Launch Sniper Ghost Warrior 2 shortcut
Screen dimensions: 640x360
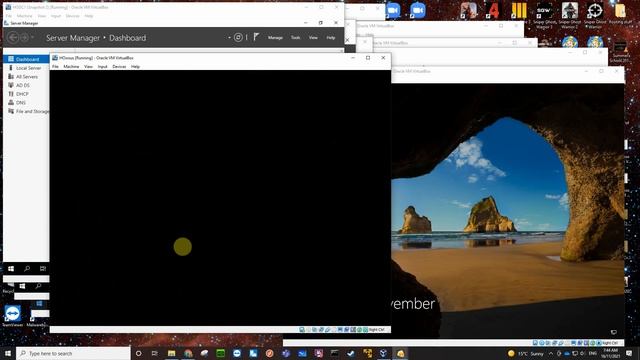[569, 15]
